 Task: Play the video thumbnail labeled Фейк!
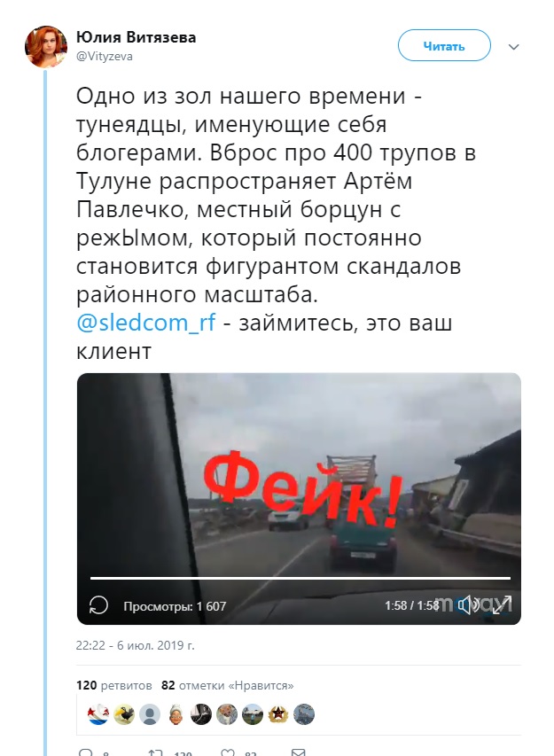(x=299, y=498)
